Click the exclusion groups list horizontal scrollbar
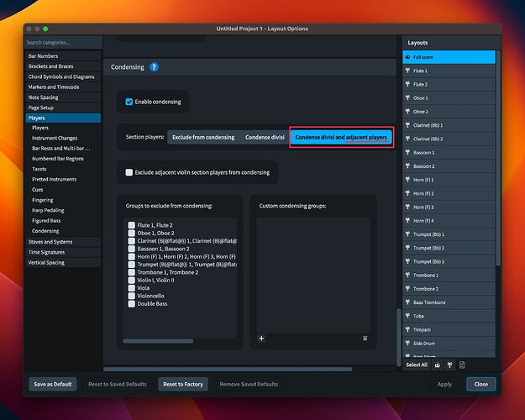The width and height of the screenshot is (525, 420). pos(158,341)
